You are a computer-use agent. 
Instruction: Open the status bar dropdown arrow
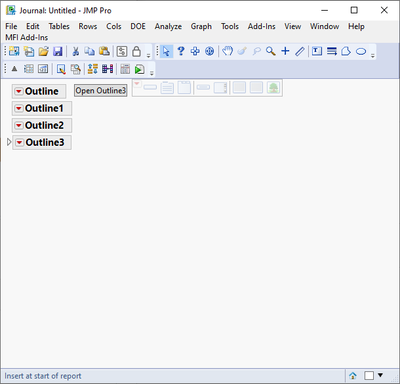pyautogui.click(x=380, y=375)
